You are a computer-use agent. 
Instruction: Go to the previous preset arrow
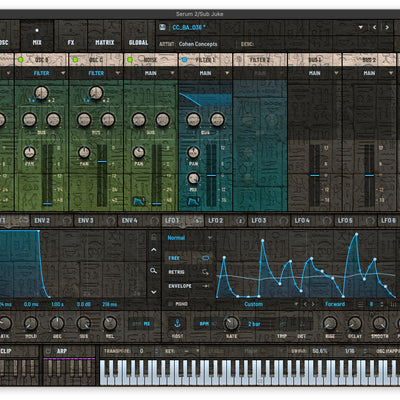tap(374, 27)
